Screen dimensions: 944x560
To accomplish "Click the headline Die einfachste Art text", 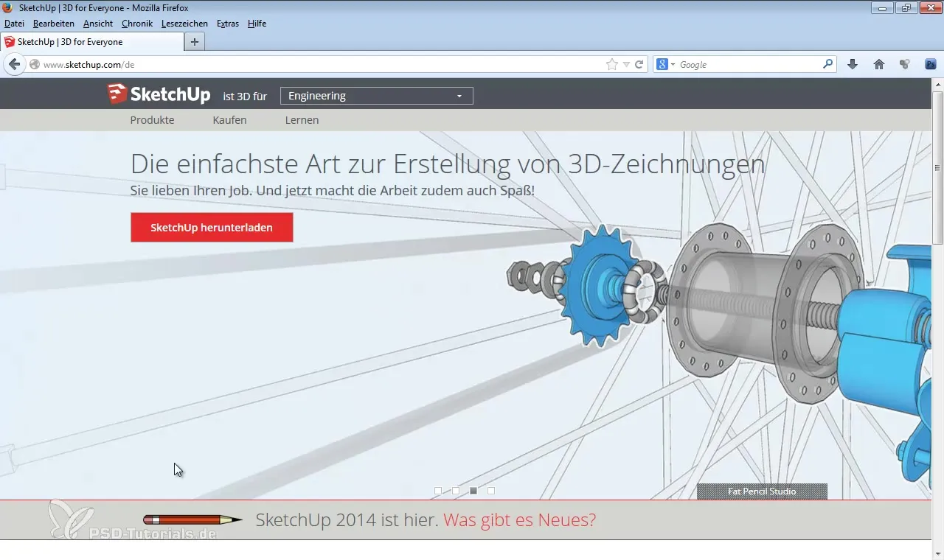I will click(x=448, y=164).
